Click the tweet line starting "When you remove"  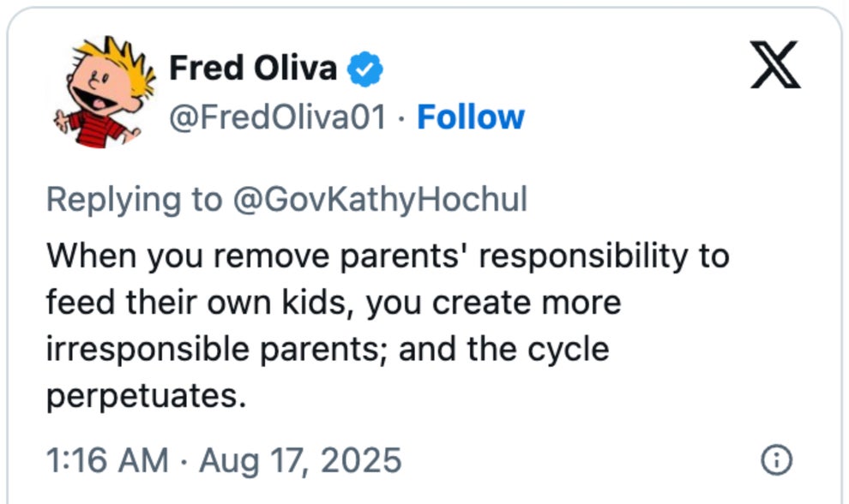pos(387,256)
